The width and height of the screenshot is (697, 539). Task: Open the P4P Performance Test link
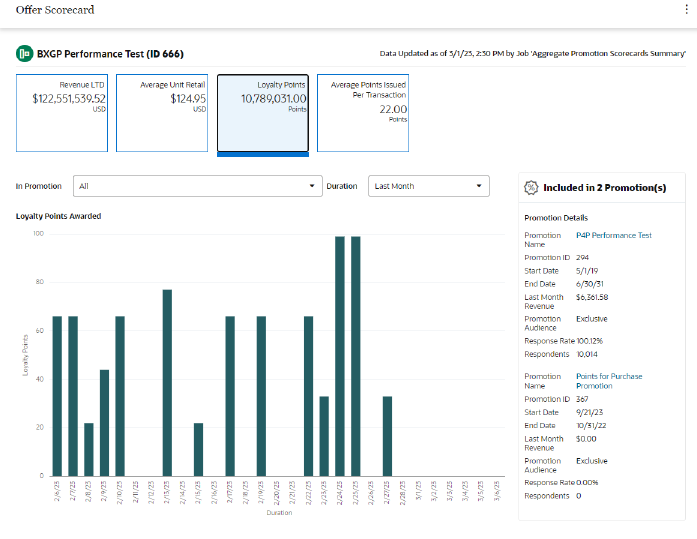click(x=613, y=235)
